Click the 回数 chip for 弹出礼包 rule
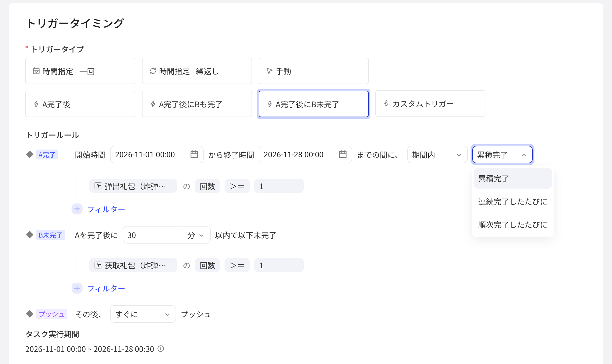The height and width of the screenshot is (364, 612). [207, 186]
